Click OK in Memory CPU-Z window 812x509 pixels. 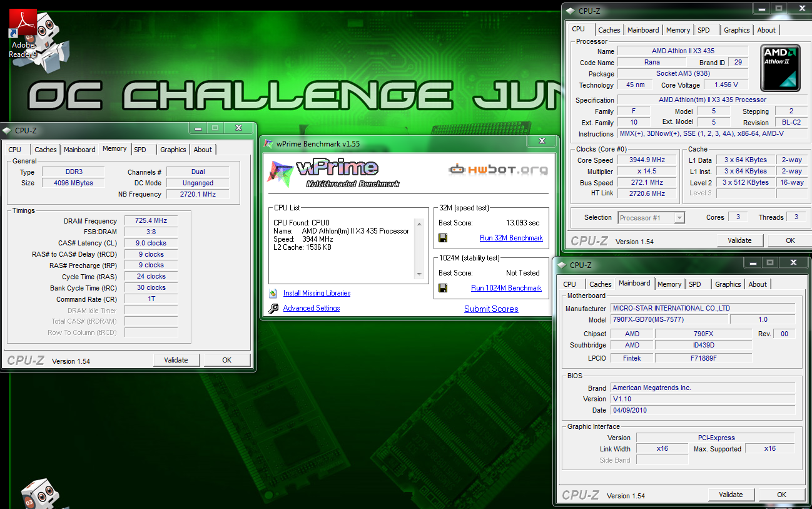(227, 360)
